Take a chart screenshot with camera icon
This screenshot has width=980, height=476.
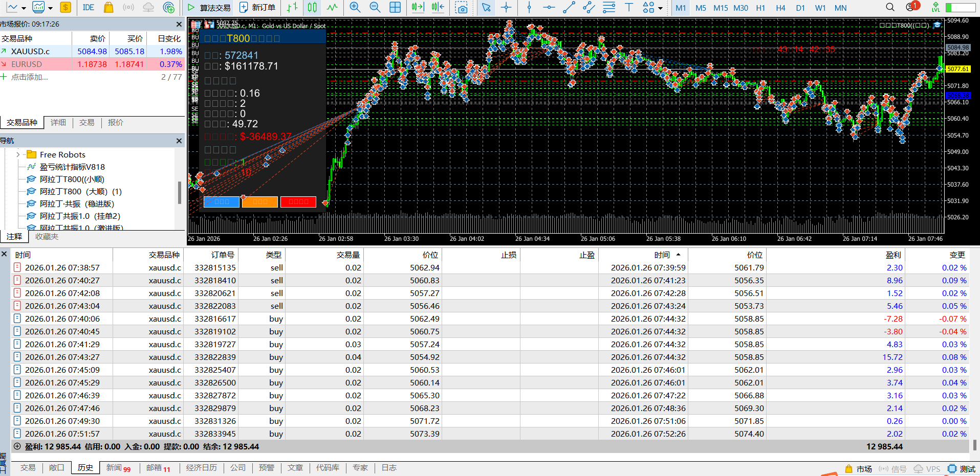[x=461, y=8]
